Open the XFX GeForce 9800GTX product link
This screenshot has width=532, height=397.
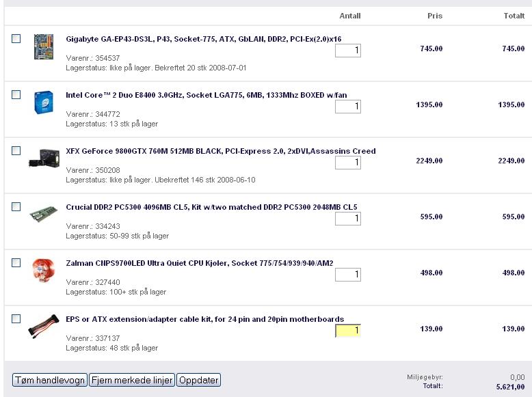[221, 151]
